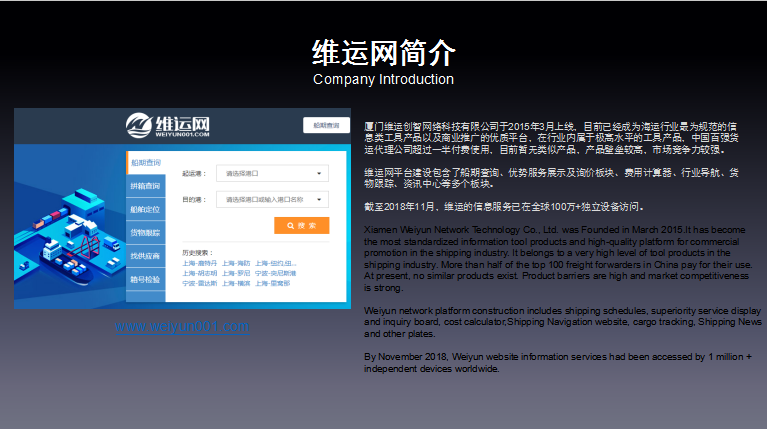Open the 起运港 port dropdown

(271, 173)
